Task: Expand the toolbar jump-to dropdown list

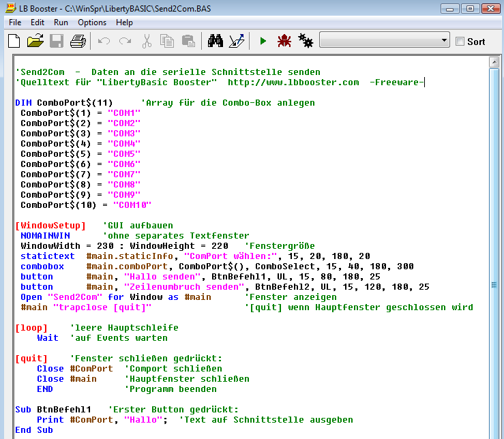Action: point(444,40)
